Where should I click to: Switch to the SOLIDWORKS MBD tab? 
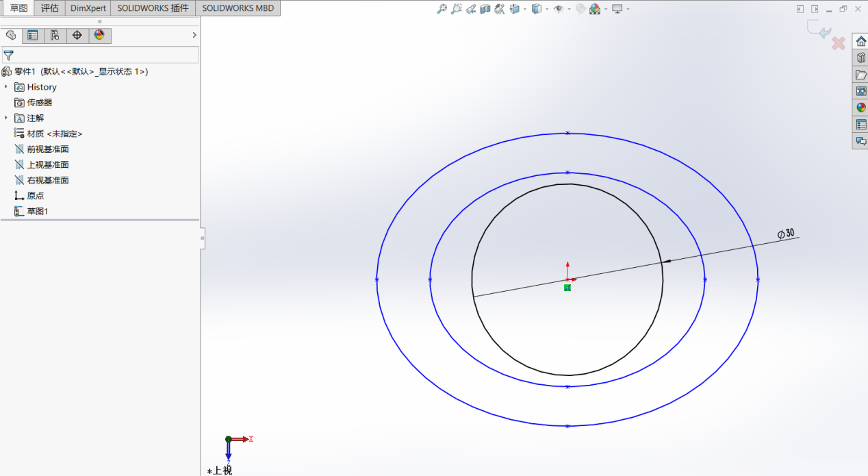238,8
